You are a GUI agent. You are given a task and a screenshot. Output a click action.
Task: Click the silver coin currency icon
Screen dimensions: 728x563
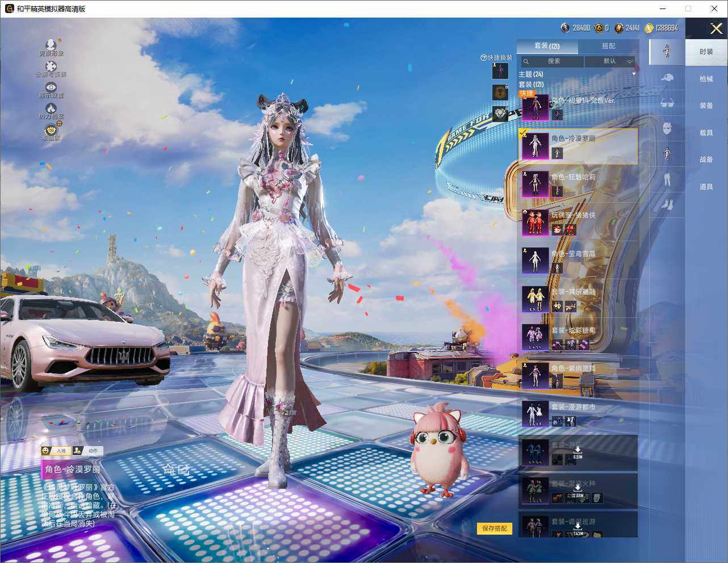[565, 28]
